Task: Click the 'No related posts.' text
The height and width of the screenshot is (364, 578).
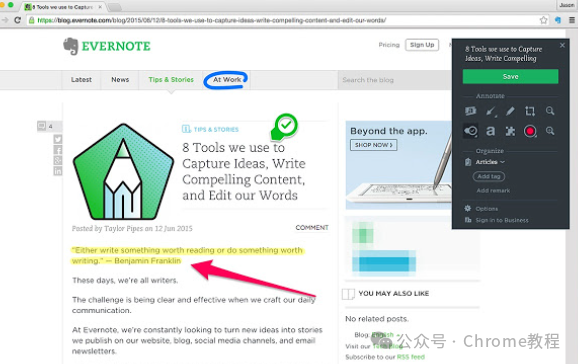Action: (x=377, y=319)
